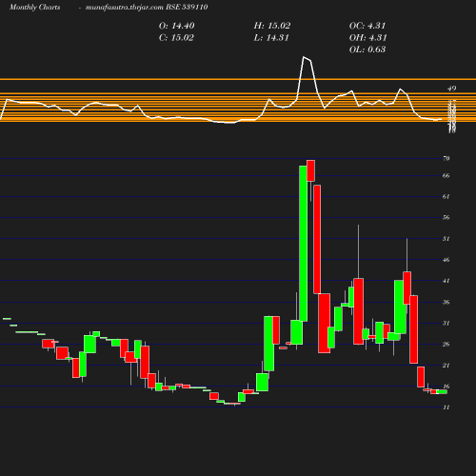
Task: Click the '11' price axis label
Action: tap(446, 407)
